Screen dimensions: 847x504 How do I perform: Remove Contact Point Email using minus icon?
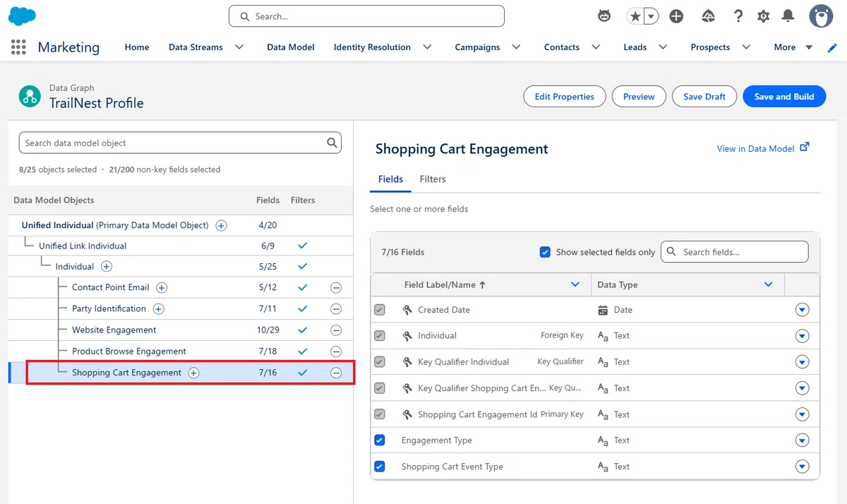coord(336,288)
